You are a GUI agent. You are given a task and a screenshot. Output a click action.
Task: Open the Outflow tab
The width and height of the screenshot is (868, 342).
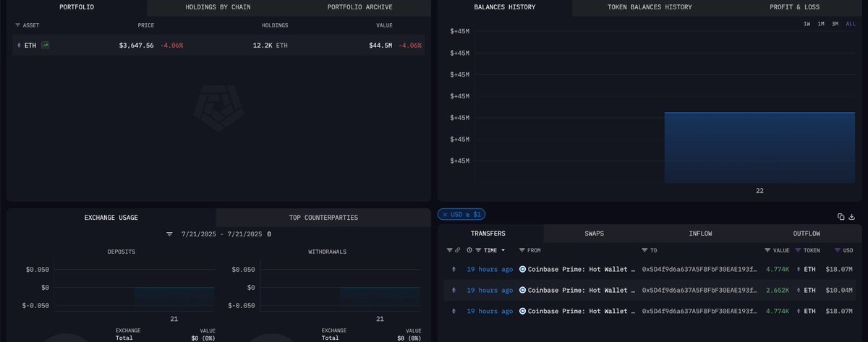[807, 234]
